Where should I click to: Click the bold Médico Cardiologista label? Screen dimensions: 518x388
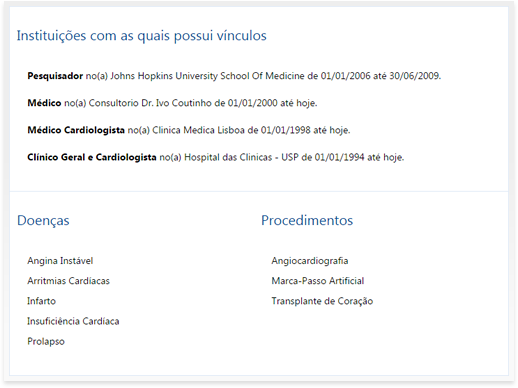pos(76,130)
